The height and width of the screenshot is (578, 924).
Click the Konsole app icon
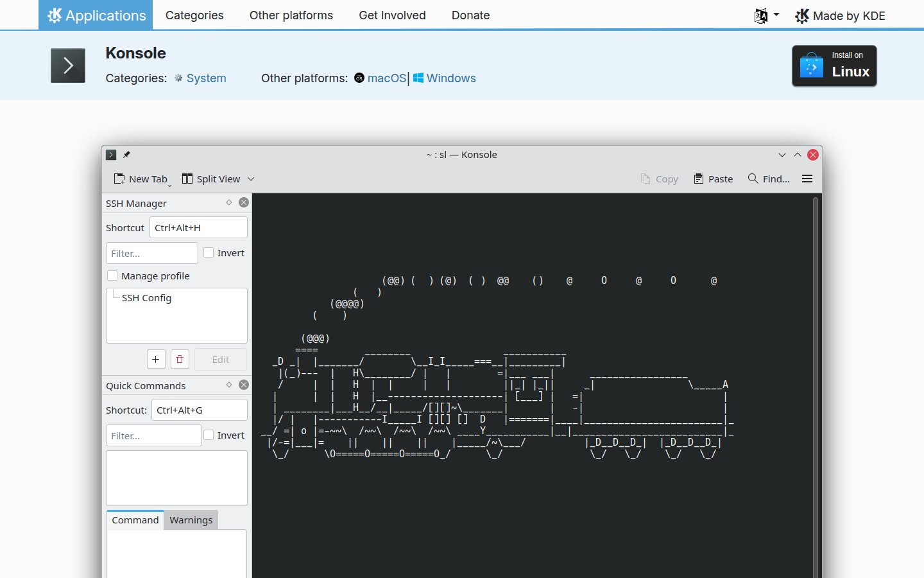68,66
